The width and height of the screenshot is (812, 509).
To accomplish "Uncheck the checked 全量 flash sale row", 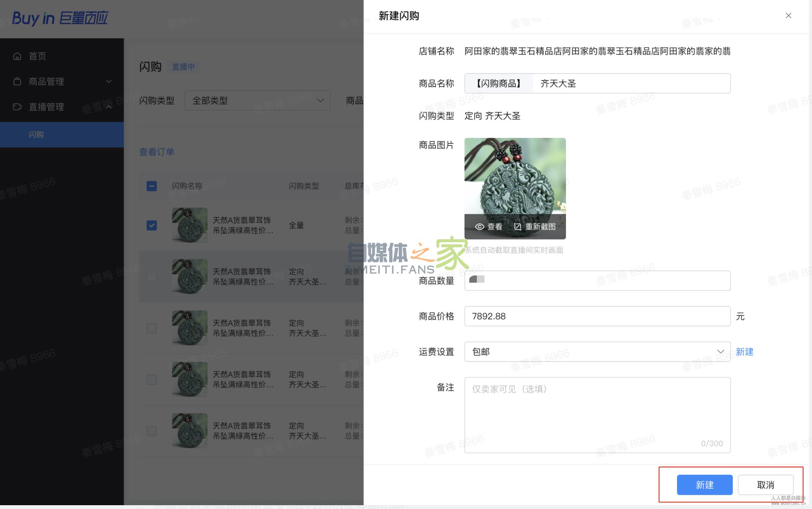I will [152, 225].
